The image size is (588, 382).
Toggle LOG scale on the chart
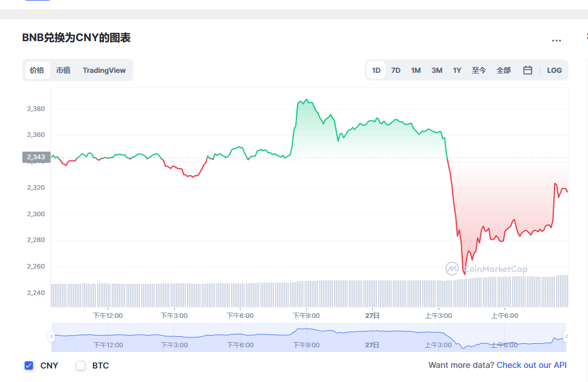554,70
